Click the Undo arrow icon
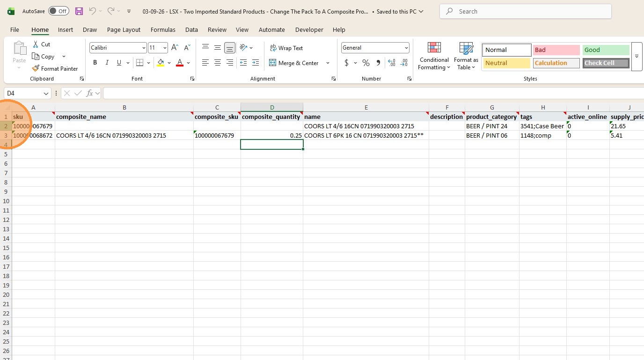Viewport: 644px width, 360px height. [x=93, y=11]
